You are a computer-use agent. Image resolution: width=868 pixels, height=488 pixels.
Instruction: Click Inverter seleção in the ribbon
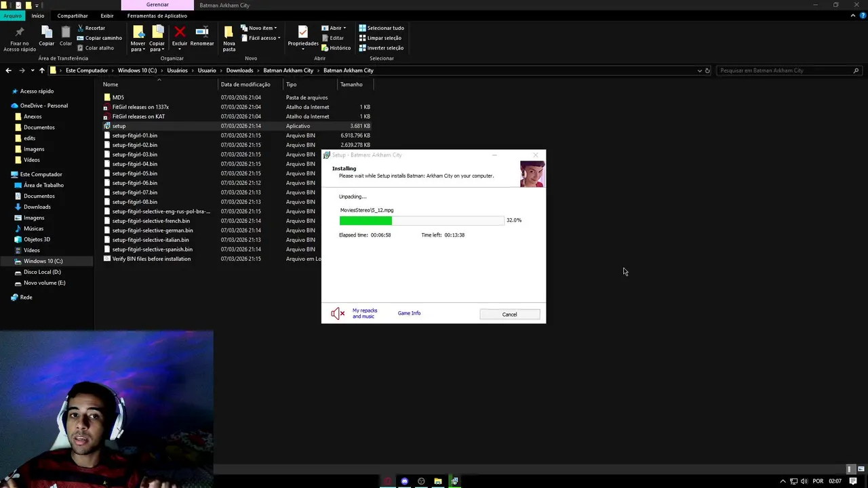381,48
